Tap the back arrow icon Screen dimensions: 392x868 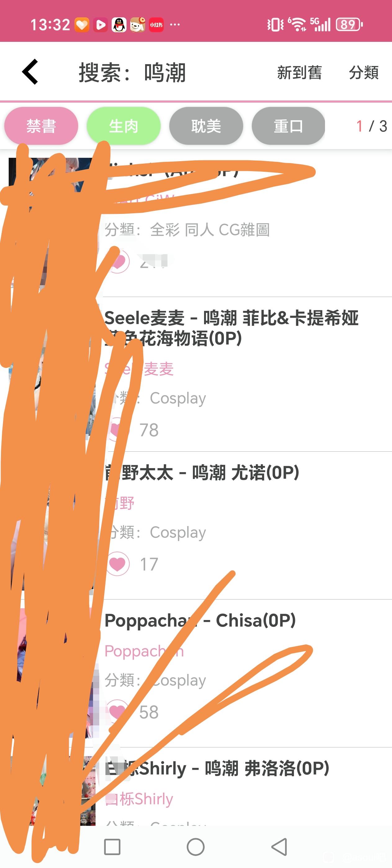[30, 72]
